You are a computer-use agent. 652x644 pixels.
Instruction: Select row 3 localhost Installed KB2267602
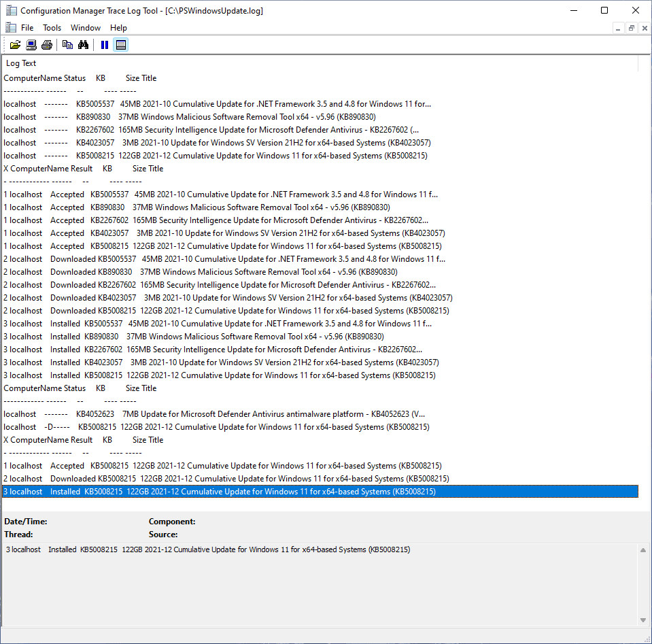(320, 349)
